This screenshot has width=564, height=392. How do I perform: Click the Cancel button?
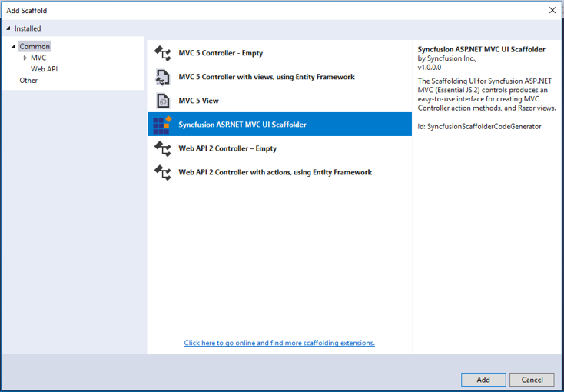tap(532, 380)
